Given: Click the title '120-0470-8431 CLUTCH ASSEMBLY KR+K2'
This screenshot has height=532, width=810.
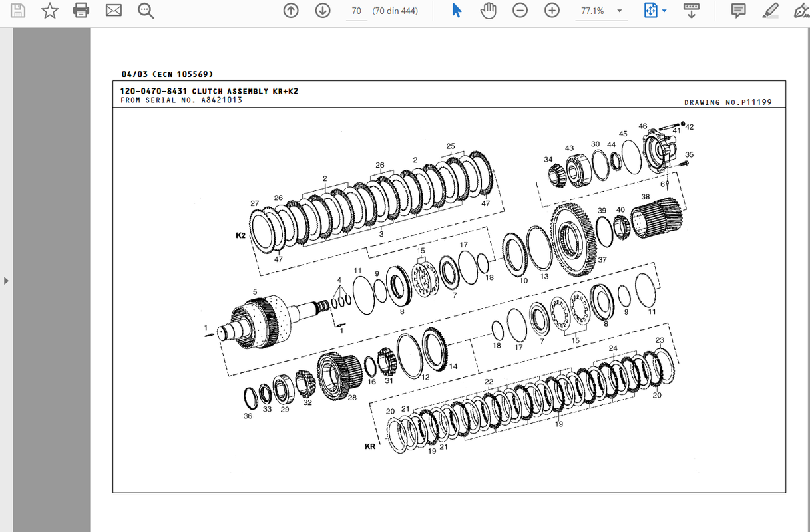Looking at the screenshot, I should tap(209, 91).
